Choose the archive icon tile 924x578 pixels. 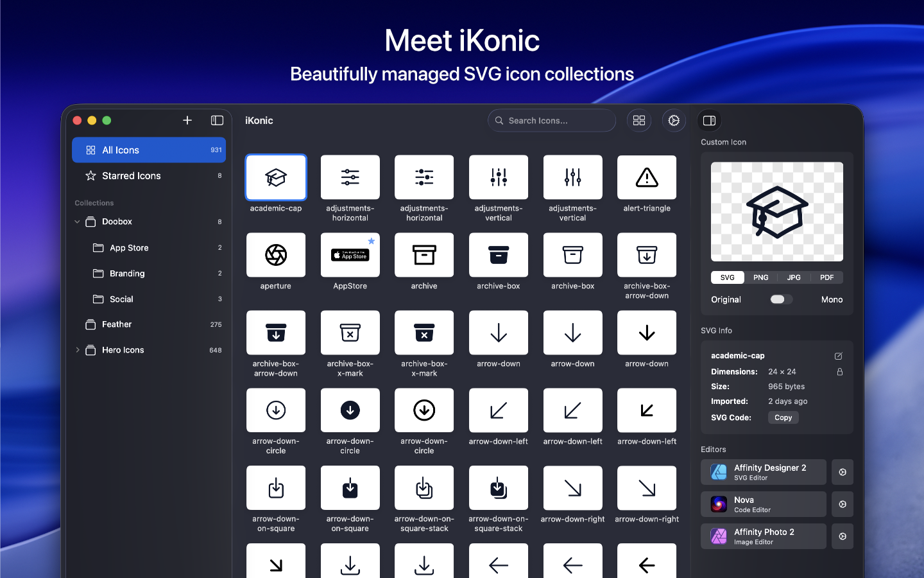424,255
